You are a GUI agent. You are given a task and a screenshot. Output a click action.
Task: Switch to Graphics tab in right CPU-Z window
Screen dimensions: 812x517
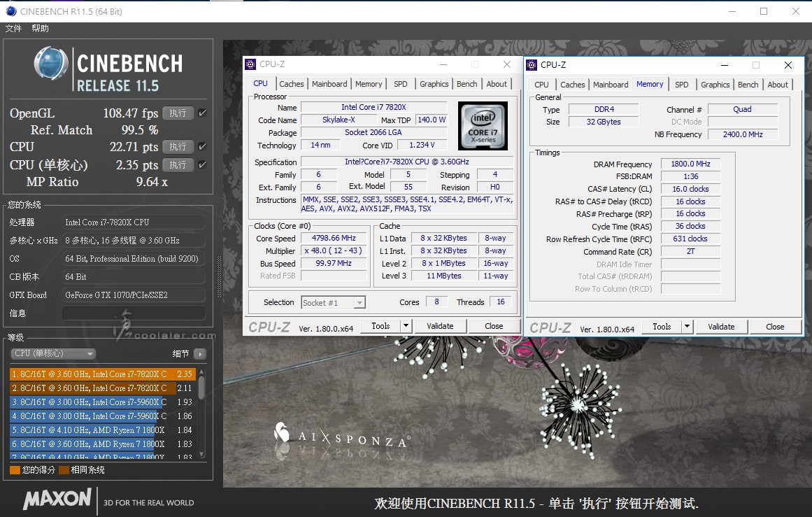(715, 85)
